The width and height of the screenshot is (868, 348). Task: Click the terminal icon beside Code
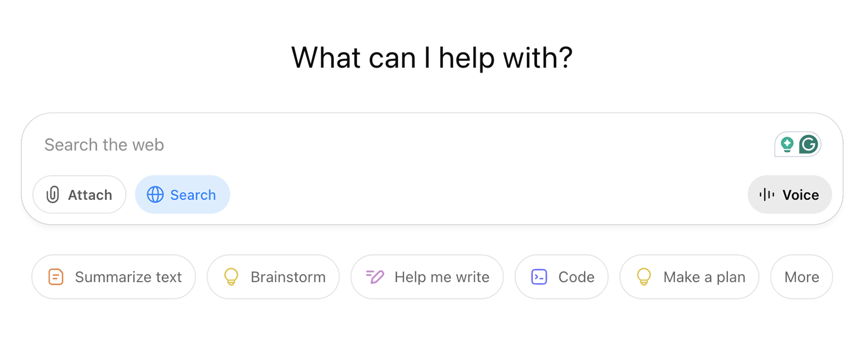pos(539,277)
